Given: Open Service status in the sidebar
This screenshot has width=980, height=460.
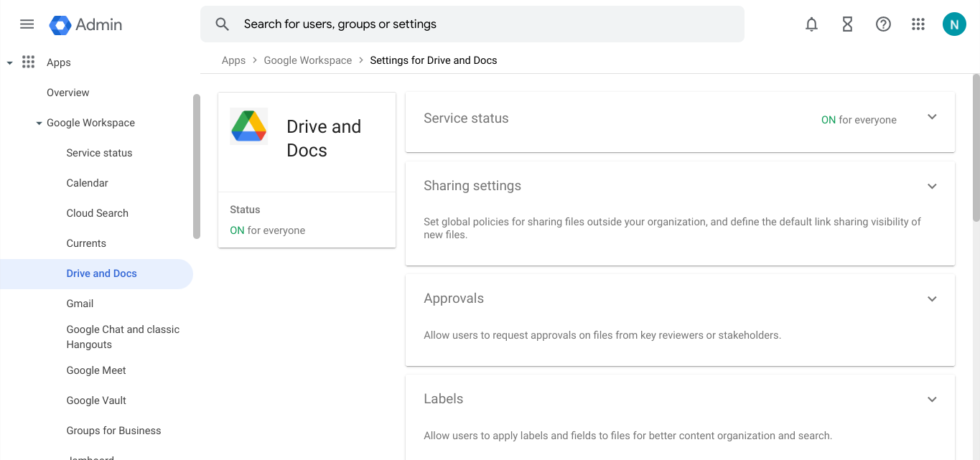Looking at the screenshot, I should 99,153.
